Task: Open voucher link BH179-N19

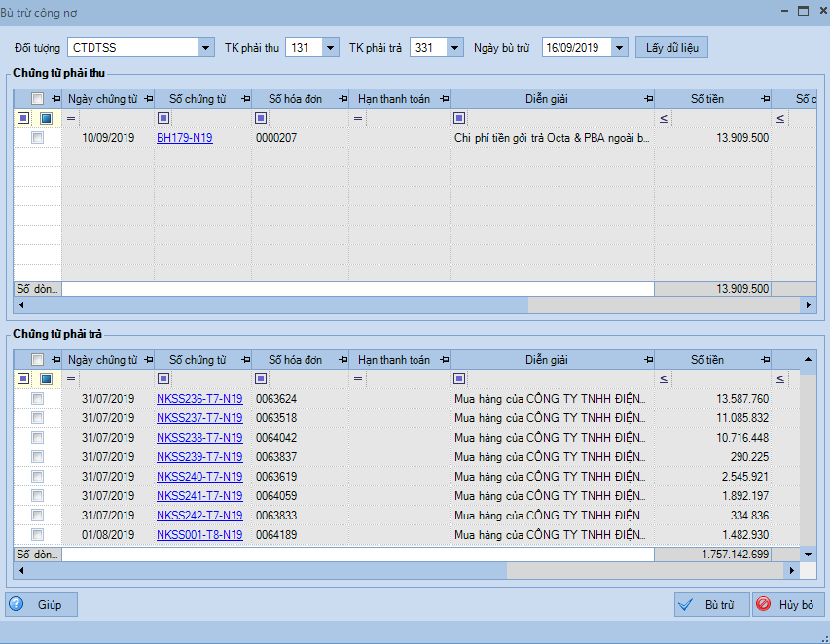Action: click(185, 138)
